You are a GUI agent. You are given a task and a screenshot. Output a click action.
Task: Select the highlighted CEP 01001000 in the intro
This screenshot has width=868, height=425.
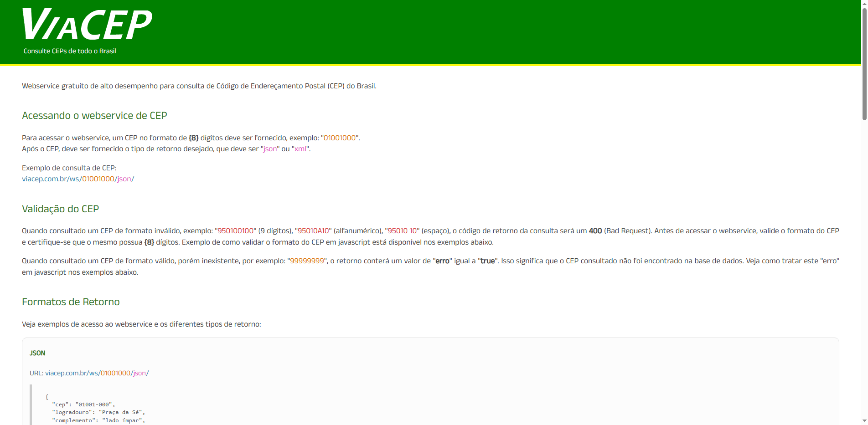pos(339,138)
